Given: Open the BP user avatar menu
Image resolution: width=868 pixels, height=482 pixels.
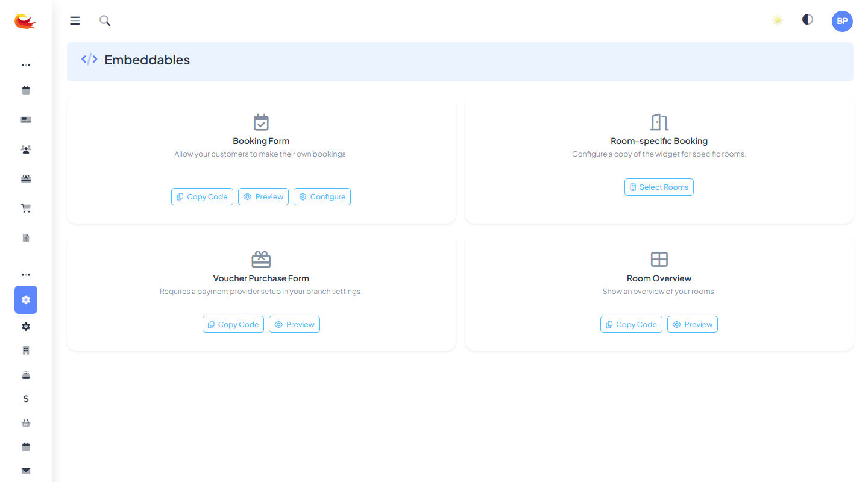Looking at the screenshot, I should pyautogui.click(x=842, y=21).
